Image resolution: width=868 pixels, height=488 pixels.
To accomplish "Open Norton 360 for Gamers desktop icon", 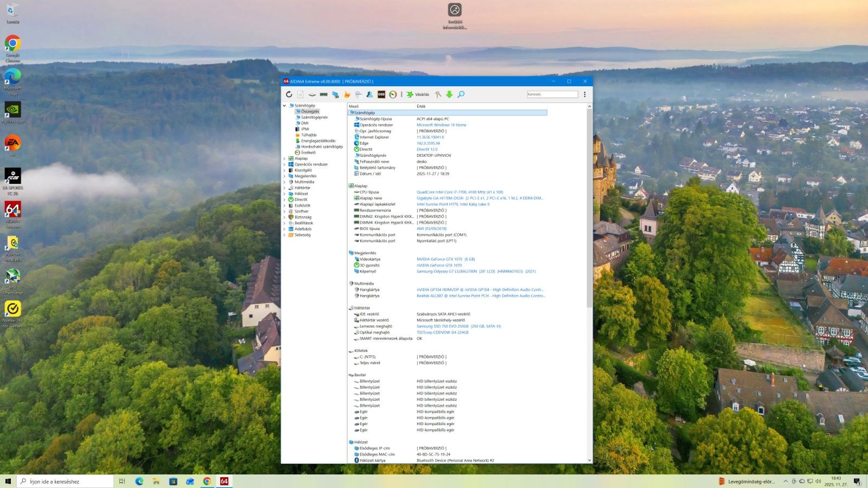I will (12, 314).
